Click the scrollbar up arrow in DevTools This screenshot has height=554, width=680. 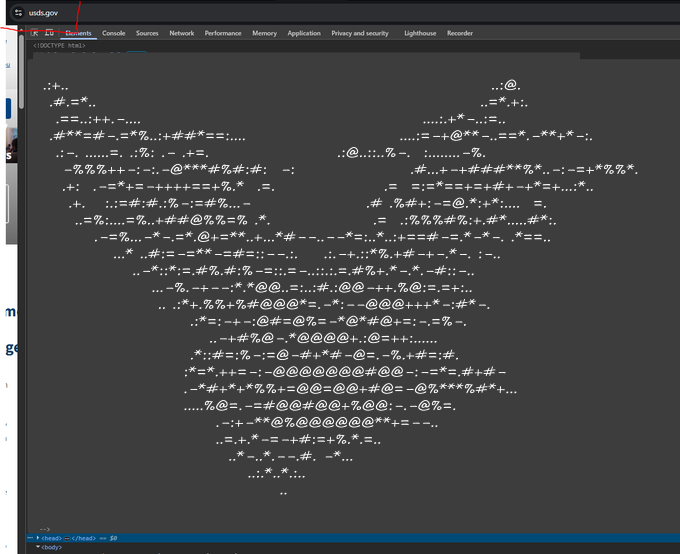coord(21,30)
